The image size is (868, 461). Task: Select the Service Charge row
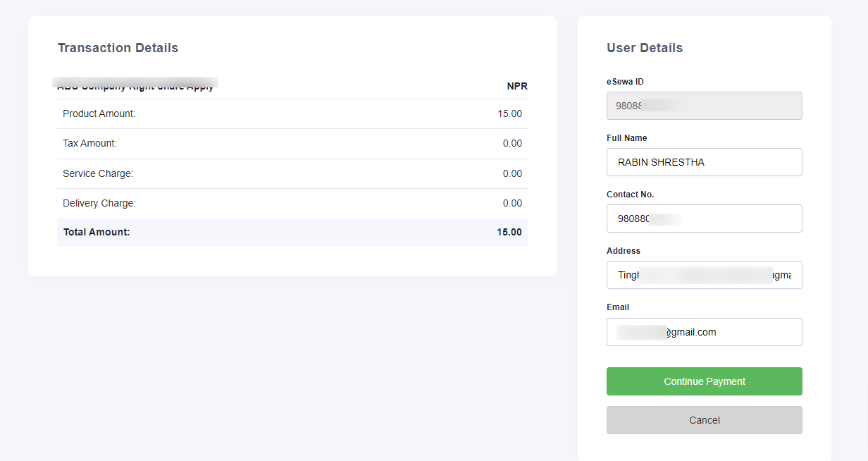(x=292, y=173)
